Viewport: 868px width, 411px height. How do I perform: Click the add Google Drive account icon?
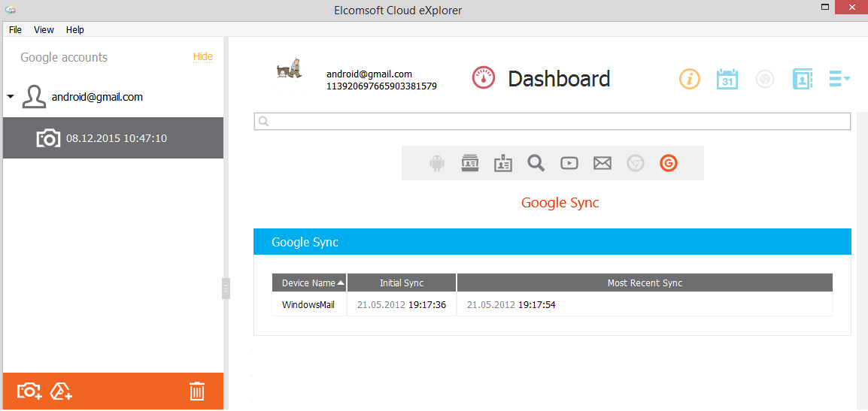click(x=61, y=391)
